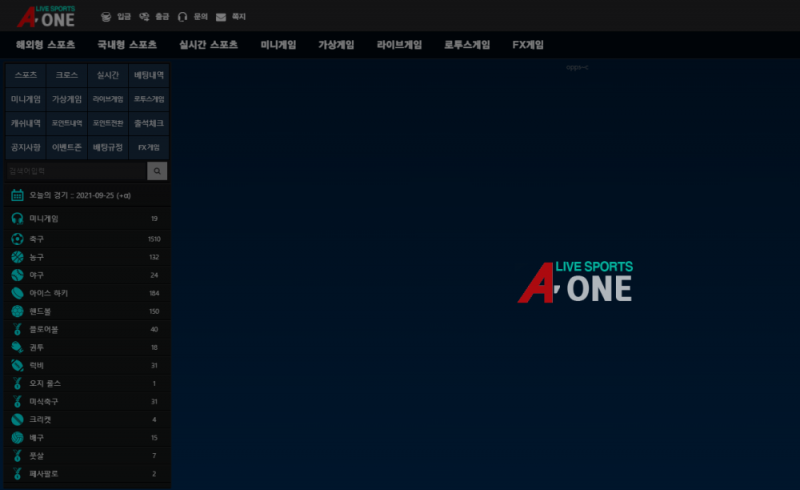Click the headphone icon beside 미니게임 in list

click(x=17, y=218)
